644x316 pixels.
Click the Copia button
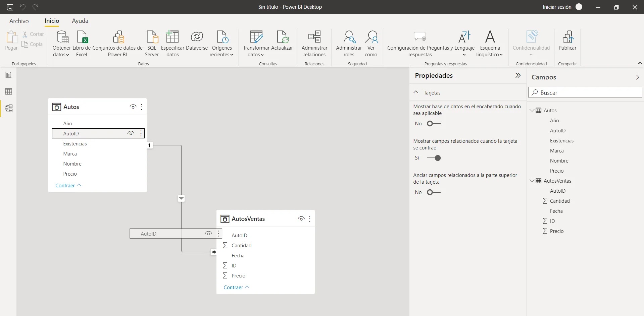(32, 44)
